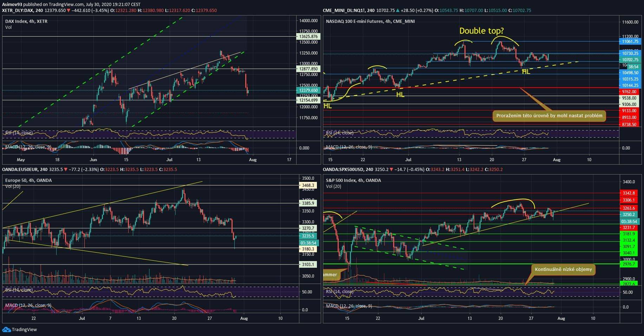The width and height of the screenshot is (644, 336).
Task: Click the Vol (20) label in S&P 500 chart
Action: [334, 186]
